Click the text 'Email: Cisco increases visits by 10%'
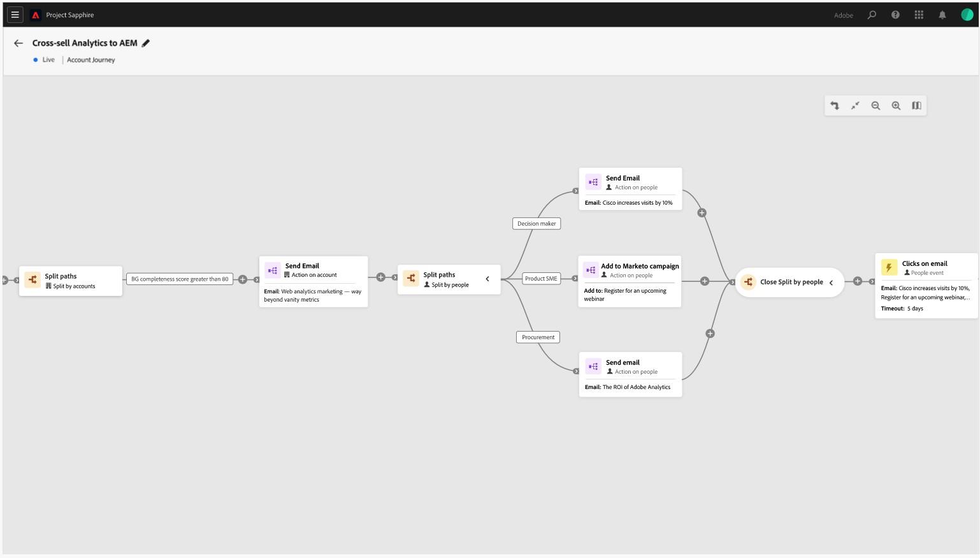980x558 pixels. click(x=628, y=203)
